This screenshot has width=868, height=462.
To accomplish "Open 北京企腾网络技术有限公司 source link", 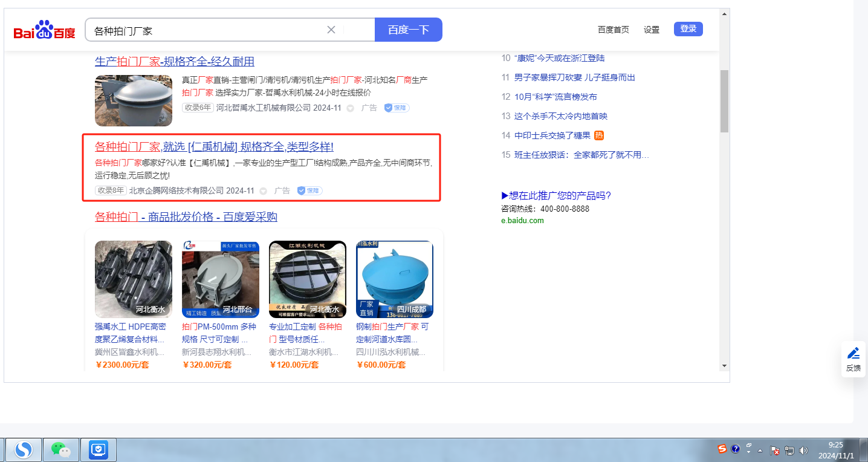I will tap(177, 191).
